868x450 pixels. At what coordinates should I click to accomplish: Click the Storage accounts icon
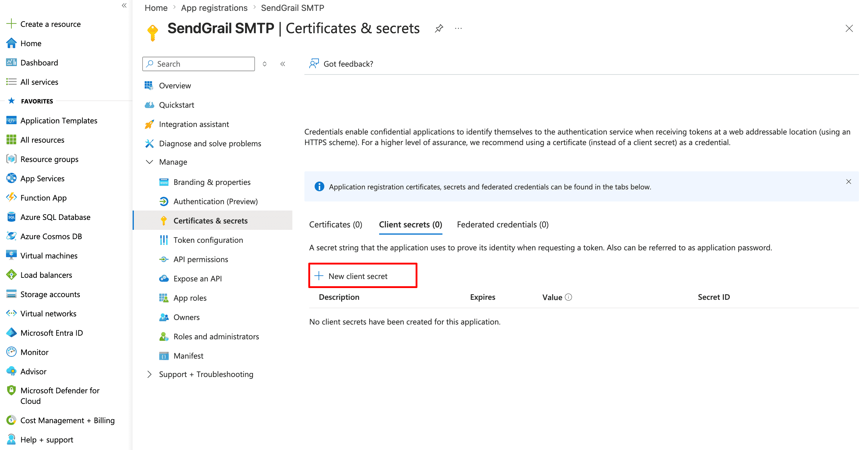pyautogui.click(x=11, y=294)
